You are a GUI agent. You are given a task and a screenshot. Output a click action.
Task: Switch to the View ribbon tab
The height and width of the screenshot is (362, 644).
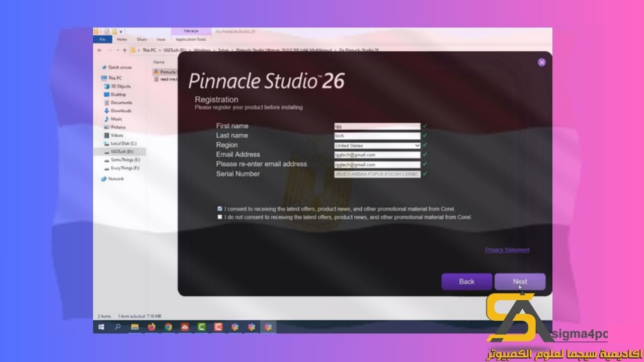[160, 39]
